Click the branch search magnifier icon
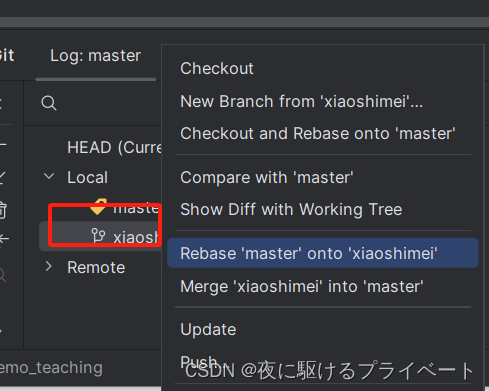489x391 pixels. pyautogui.click(x=49, y=103)
